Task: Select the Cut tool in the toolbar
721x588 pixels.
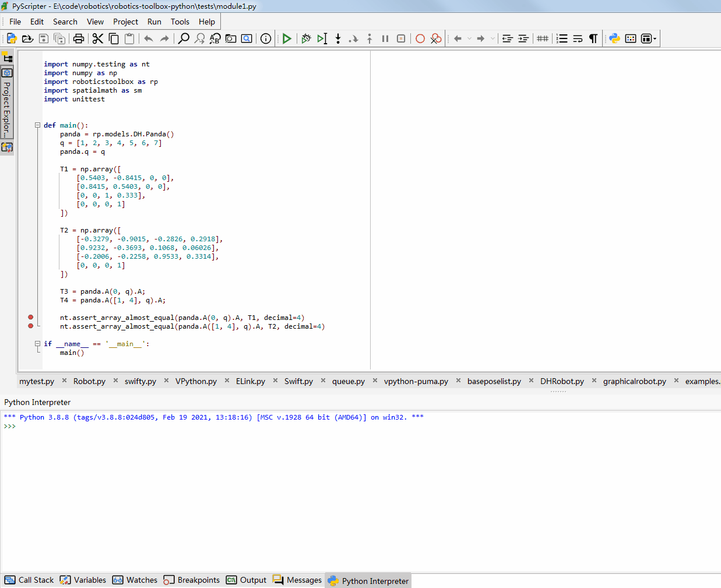Action: pyautogui.click(x=97, y=38)
